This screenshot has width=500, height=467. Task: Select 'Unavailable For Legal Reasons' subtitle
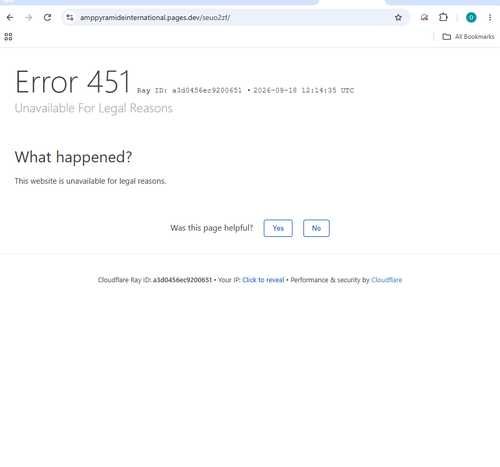tap(94, 108)
